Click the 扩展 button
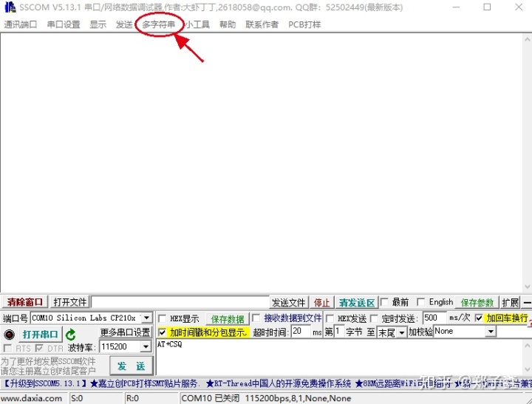The height and width of the screenshot is (404, 532). 511,302
